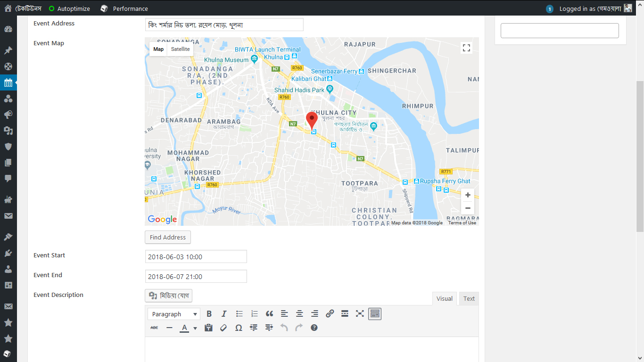Clear formatting with the eraser icon
This screenshot has height=362, width=644.
[223, 328]
